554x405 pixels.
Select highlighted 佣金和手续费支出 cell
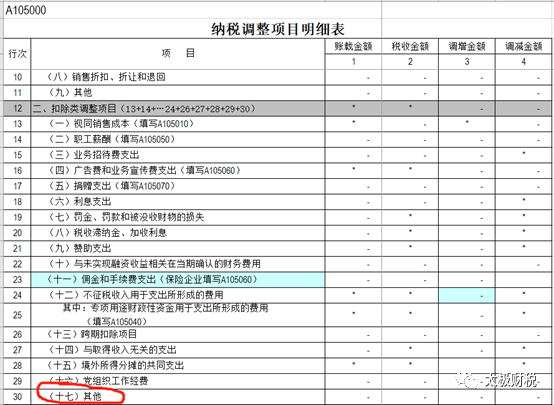(178, 280)
